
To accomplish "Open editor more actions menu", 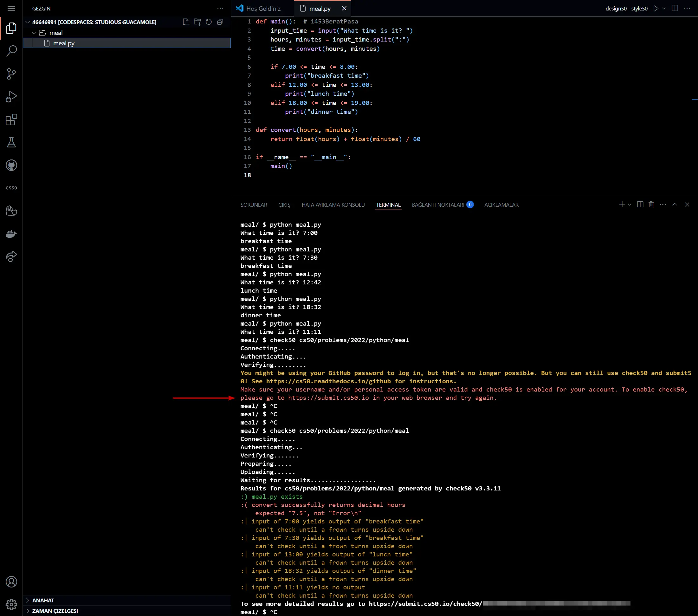I will coord(687,9).
